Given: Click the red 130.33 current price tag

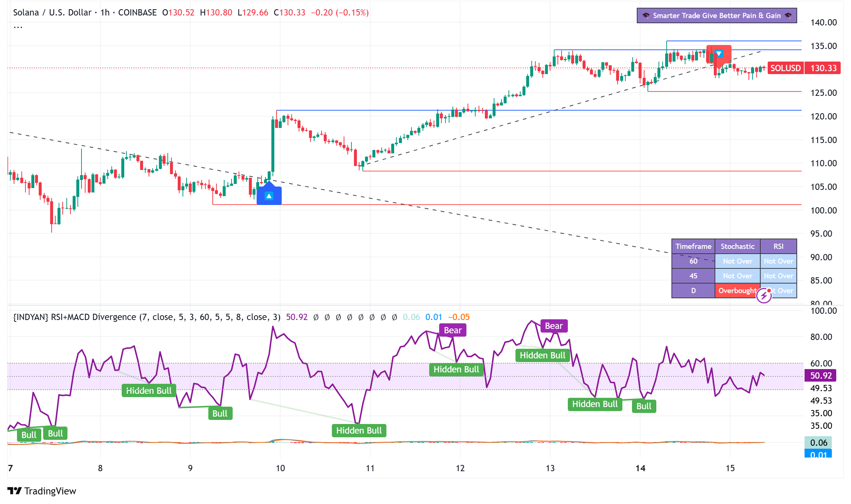Looking at the screenshot, I should coord(823,68).
